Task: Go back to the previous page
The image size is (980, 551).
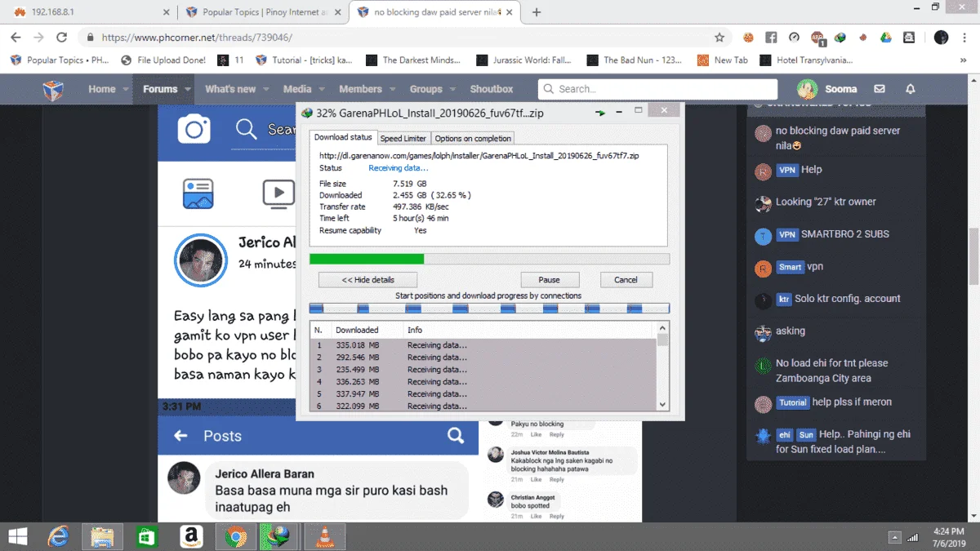Action: point(16,38)
